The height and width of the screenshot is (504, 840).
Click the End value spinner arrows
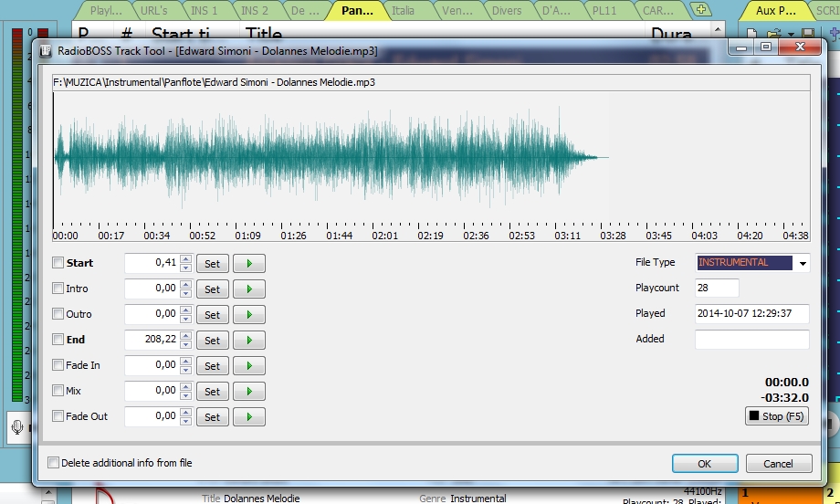[186, 340]
